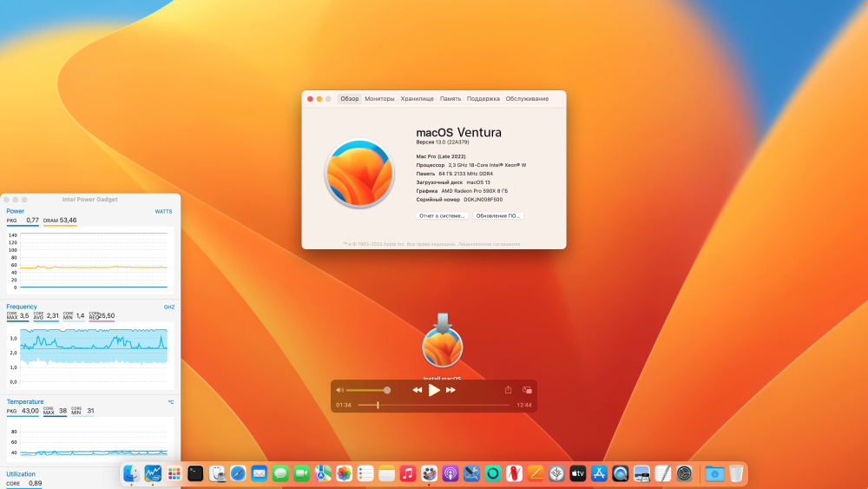Click the WATTS unit label

[163, 212]
